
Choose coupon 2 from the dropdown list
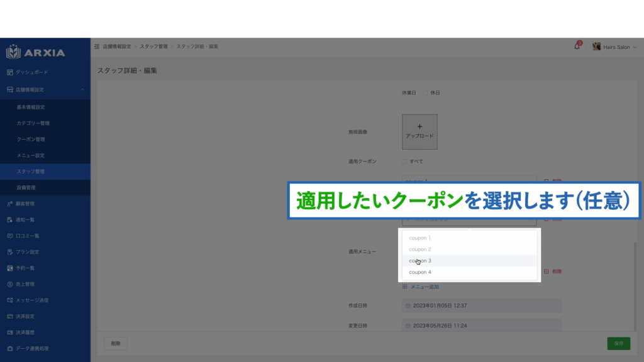click(469, 249)
